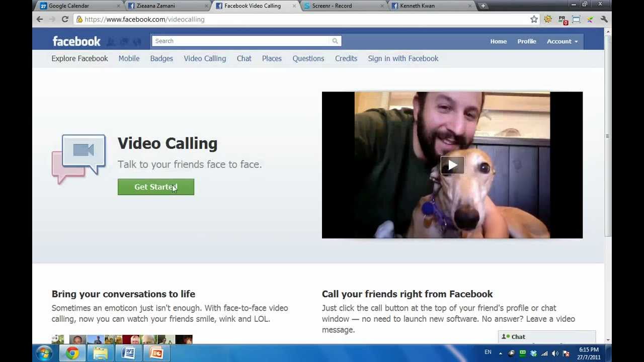Image resolution: width=644 pixels, height=362 pixels.
Task: Open the Account dropdown menu
Action: coord(562,41)
